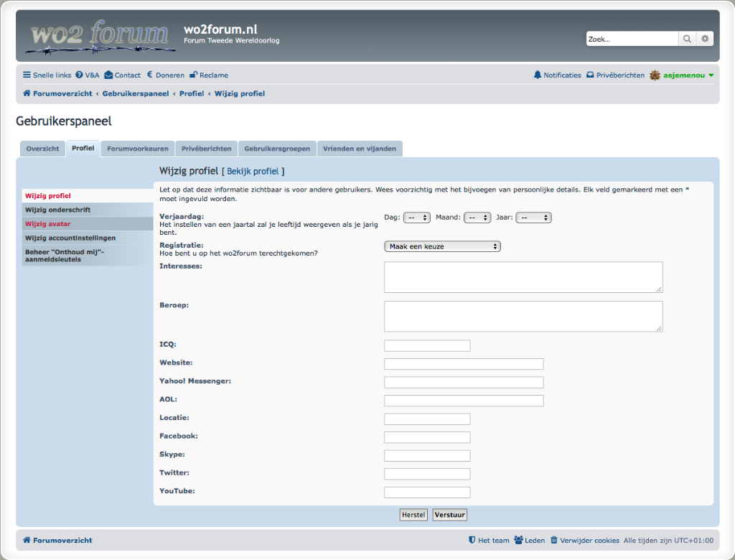Open the Registratie 'Maak een keuze' dropdown
This screenshot has height=560, width=735.
(x=442, y=246)
